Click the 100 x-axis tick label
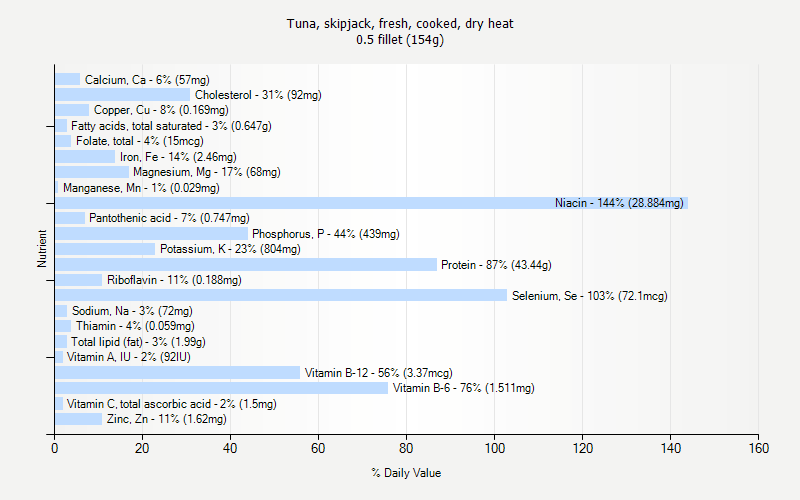Screen dimensions: 800x500 (x=494, y=449)
